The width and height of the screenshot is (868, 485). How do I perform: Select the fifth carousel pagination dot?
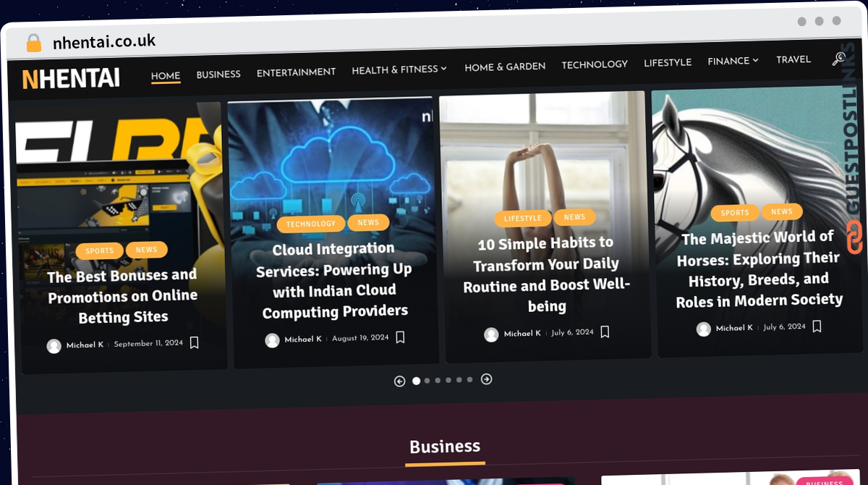point(459,379)
